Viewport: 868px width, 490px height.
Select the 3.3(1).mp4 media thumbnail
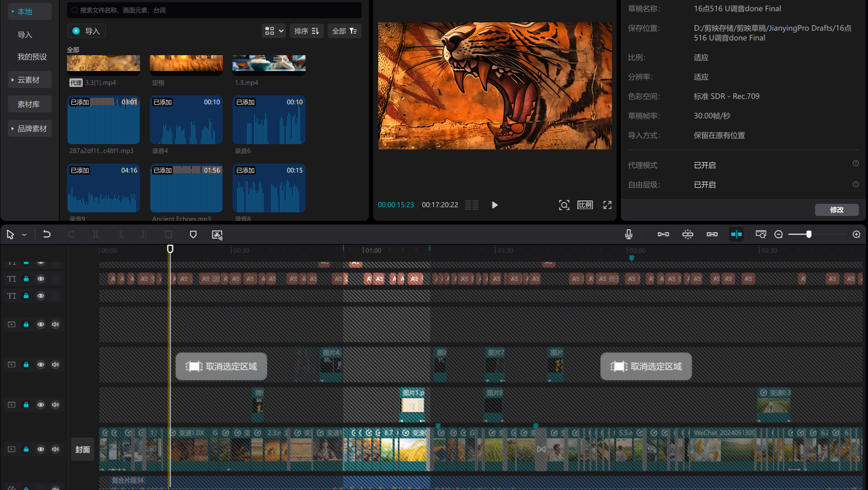(103, 65)
